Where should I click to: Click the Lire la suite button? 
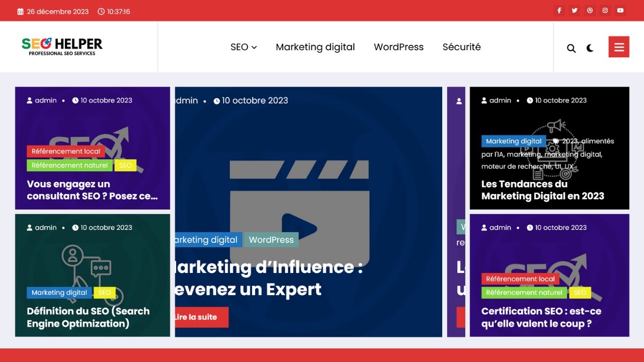coord(201,317)
